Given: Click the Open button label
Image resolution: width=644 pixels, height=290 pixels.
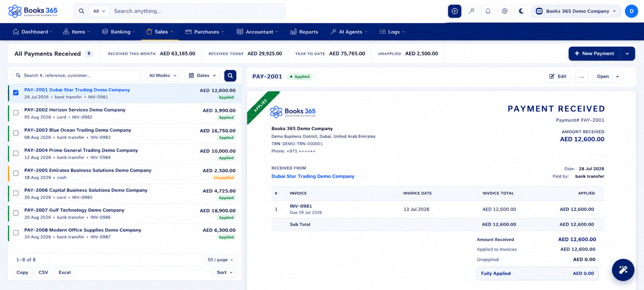Looking at the screenshot, I should (x=603, y=76).
